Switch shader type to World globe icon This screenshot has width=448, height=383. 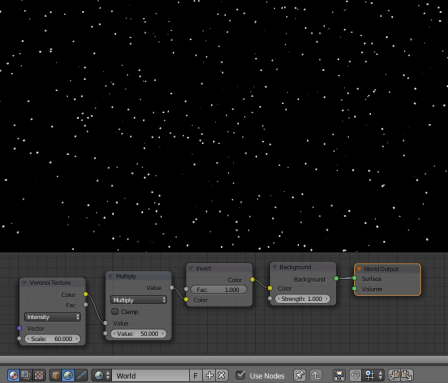tap(68, 375)
